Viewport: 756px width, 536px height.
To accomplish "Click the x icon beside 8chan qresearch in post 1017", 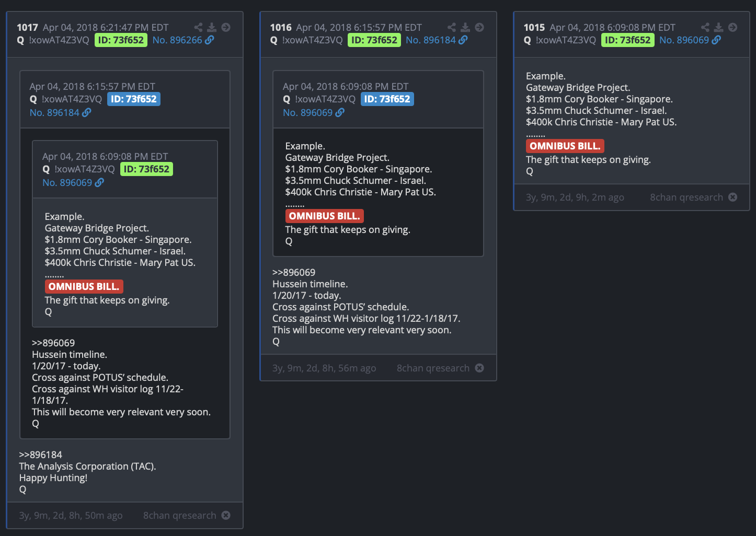I will (x=226, y=515).
